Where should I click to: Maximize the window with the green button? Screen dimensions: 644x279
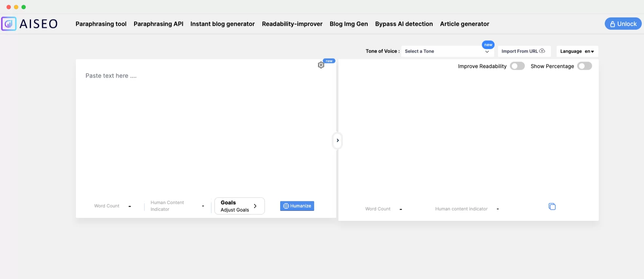[24, 7]
